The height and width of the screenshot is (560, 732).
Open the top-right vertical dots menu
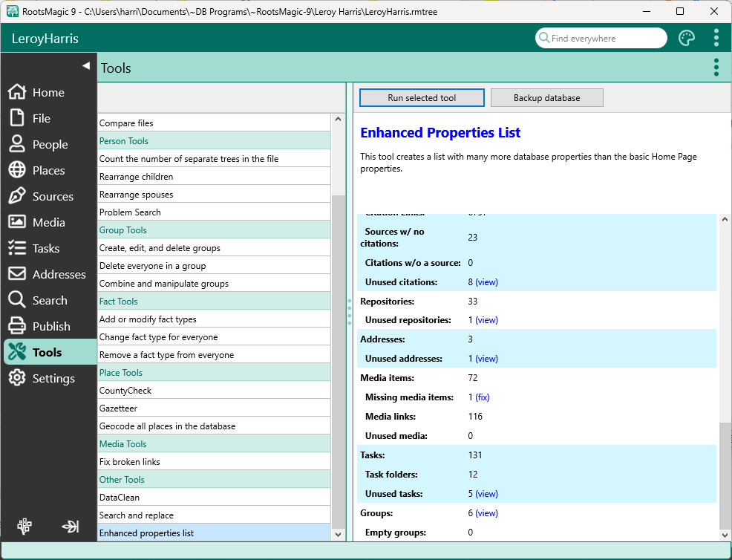(x=716, y=38)
